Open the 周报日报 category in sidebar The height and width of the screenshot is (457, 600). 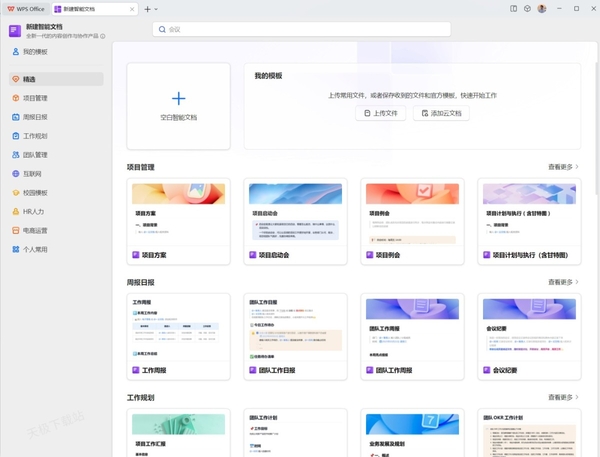pos(35,117)
